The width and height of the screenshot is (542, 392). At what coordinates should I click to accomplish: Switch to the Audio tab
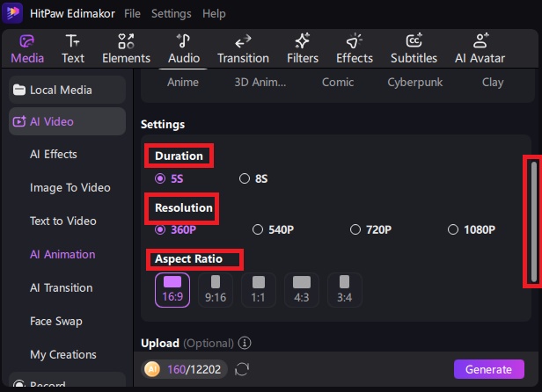(184, 48)
